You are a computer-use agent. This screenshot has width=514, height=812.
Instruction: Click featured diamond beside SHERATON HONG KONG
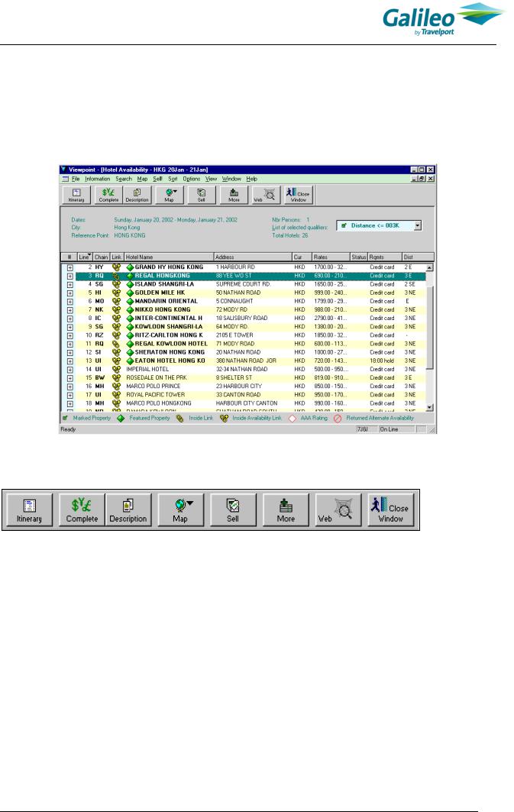(x=130, y=352)
